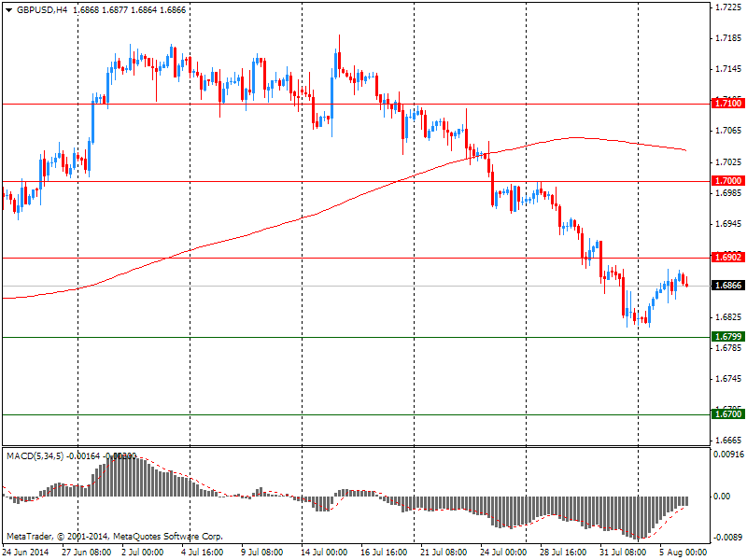Click the 1.6745 price scale value
This screenshot has height=560, width=747.
pyautogui.click(x=729, y=379)
